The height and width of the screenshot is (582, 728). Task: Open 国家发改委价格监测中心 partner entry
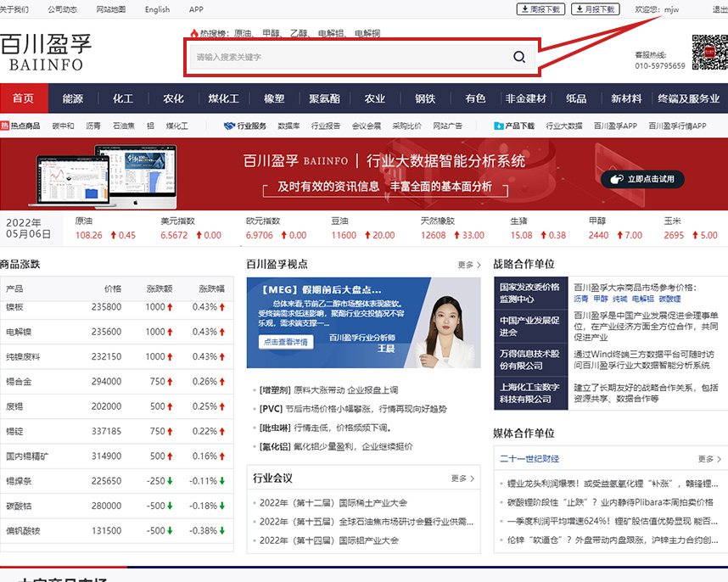[529, 293]
